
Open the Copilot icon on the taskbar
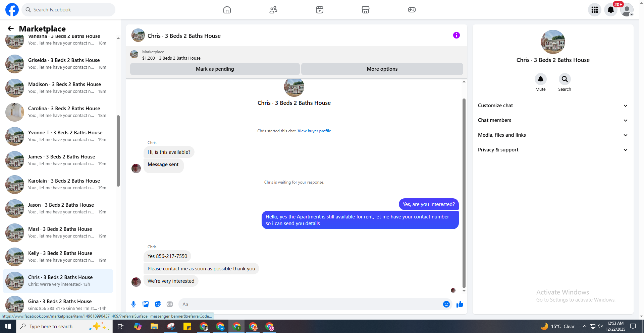138,326
